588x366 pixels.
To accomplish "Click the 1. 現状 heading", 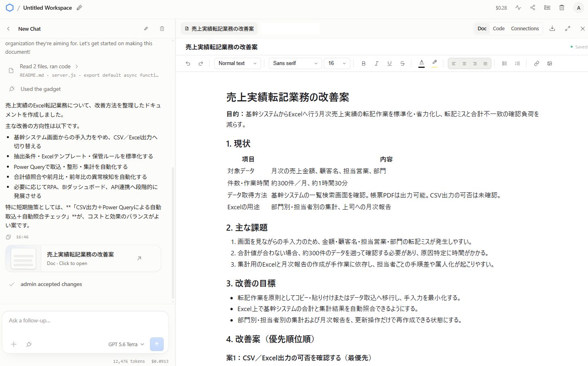I will pos(238,144).
